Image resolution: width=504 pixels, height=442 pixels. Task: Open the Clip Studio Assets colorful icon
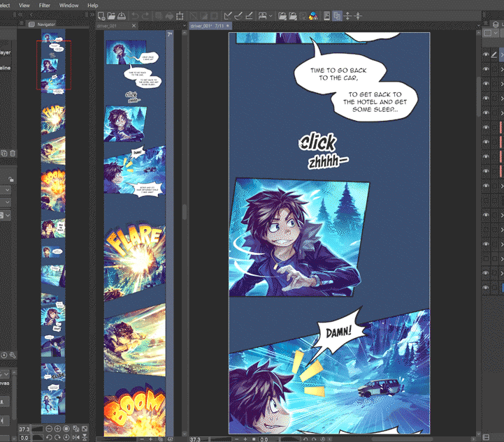(313, 16)
